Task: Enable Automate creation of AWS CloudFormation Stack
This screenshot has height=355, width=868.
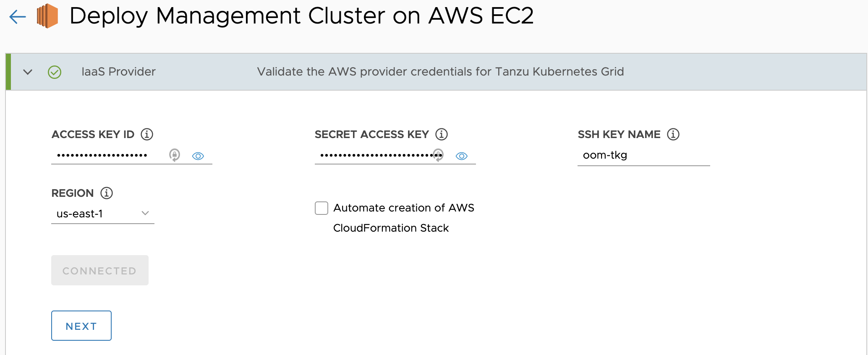Action: [321, 208]
